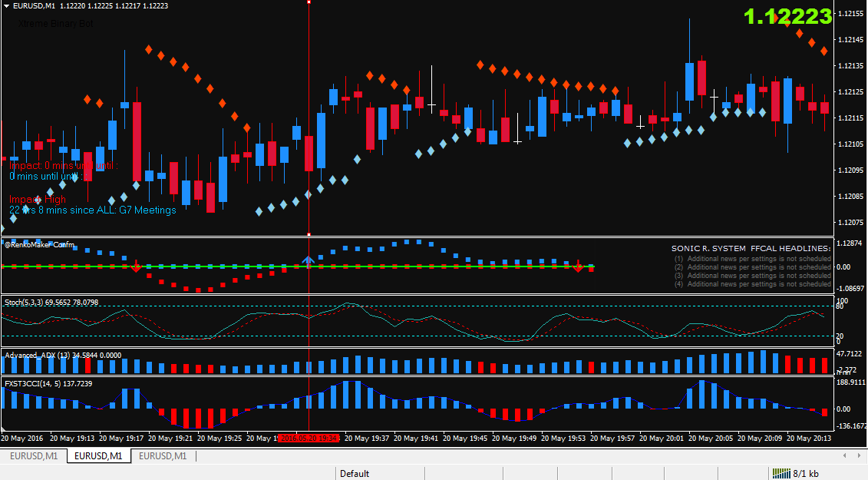Select the active bold EURUSD,M1 chart tab
868x480 pixels.
(x=98, y=456)
